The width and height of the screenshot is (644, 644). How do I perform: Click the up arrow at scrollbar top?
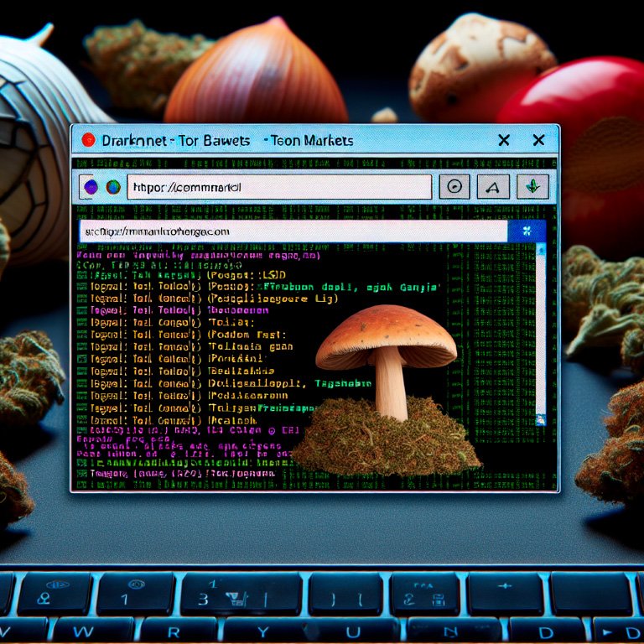pos(541,249)
